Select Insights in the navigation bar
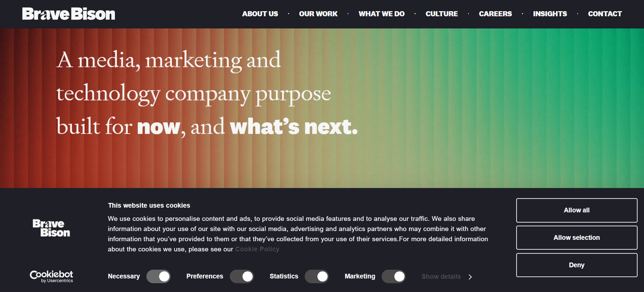The height and width of the screenshot is (292, 644). tap(550, 14)
